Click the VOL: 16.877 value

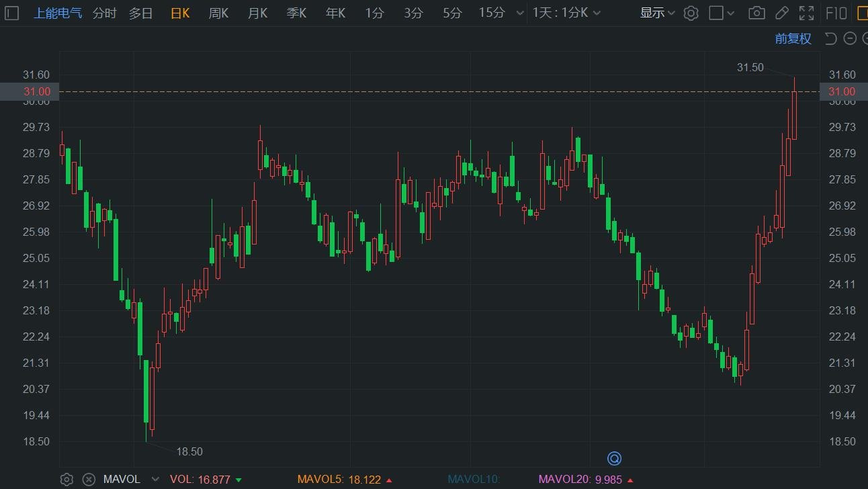click(x=206, y=480)
